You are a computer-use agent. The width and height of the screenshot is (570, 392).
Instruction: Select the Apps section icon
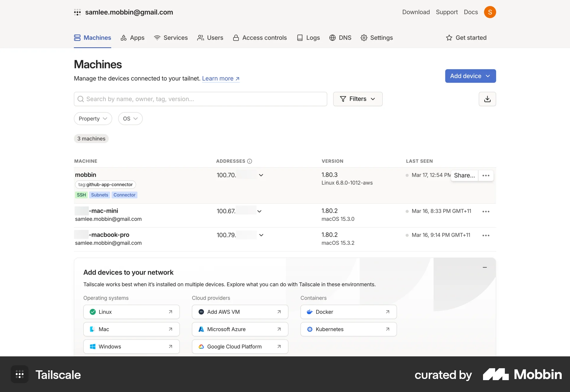(x=123, y=38)
